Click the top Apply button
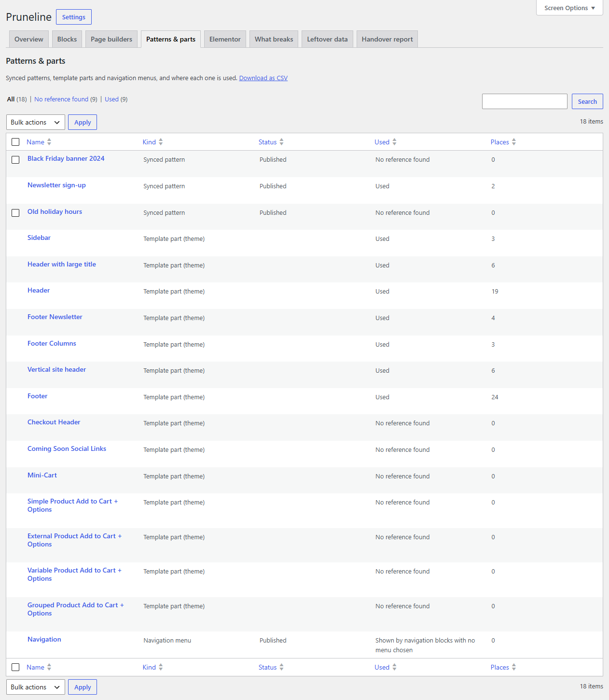Viewport: 609px width, 700px height. 83,122
